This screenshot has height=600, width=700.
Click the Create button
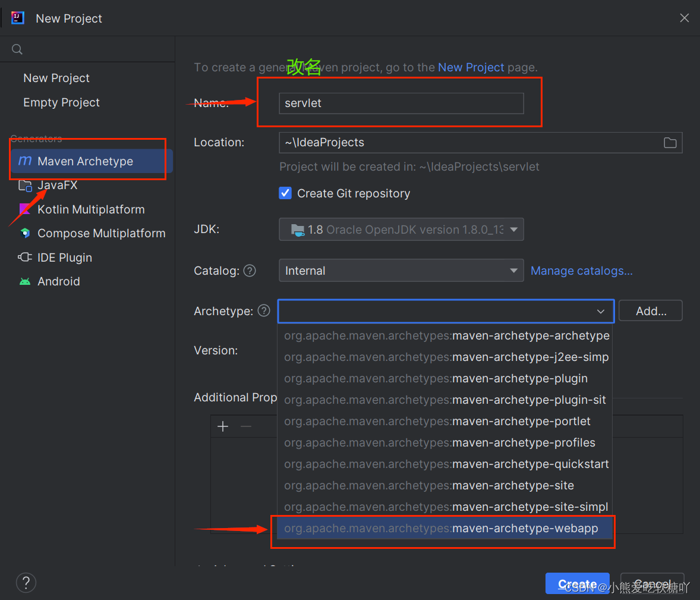(577, 583)
